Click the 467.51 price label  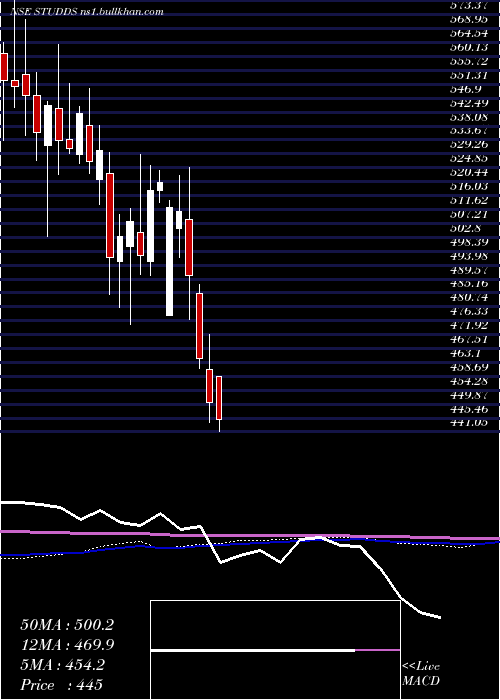(471, 339)
